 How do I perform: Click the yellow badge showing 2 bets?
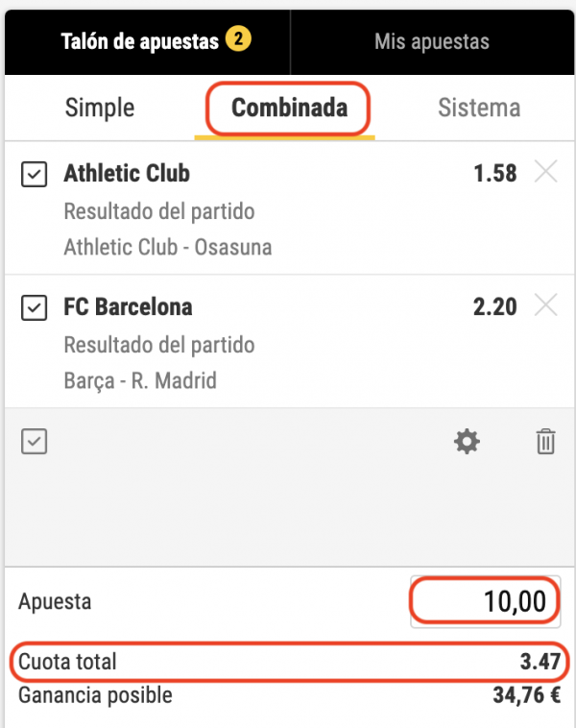click(237, 40)
